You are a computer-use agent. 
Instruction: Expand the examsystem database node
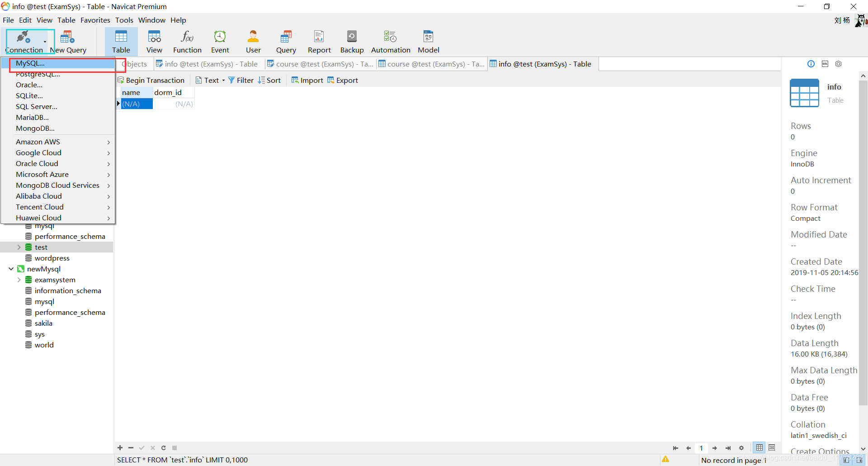tap(19, 280)
